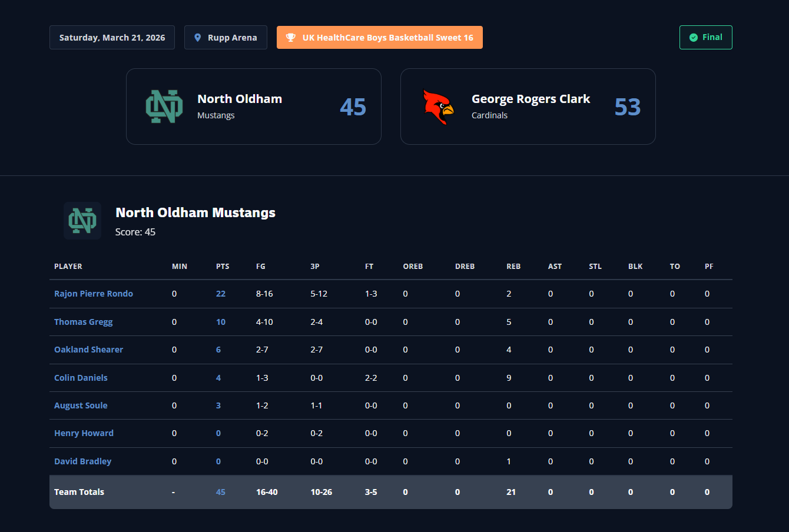Click the 3P column header
This screenshot has height=532, width=789.
315,267
